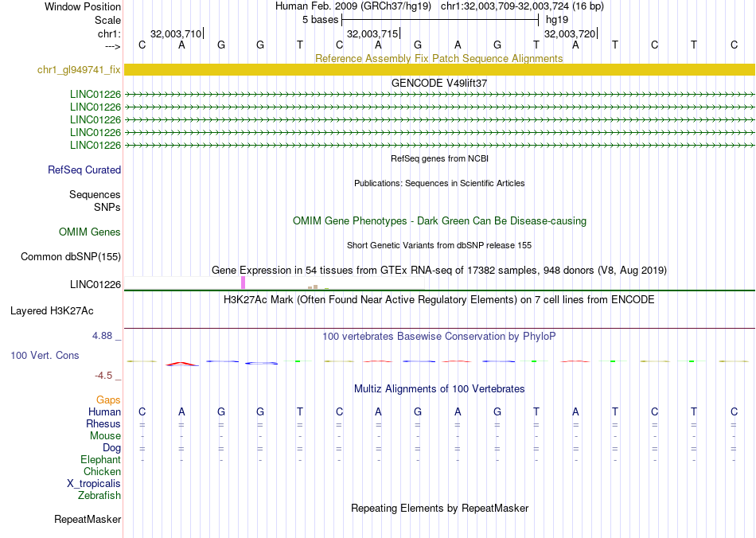
Task: Click Gene Expression in 54 tissues title
Action: point(439,270)
